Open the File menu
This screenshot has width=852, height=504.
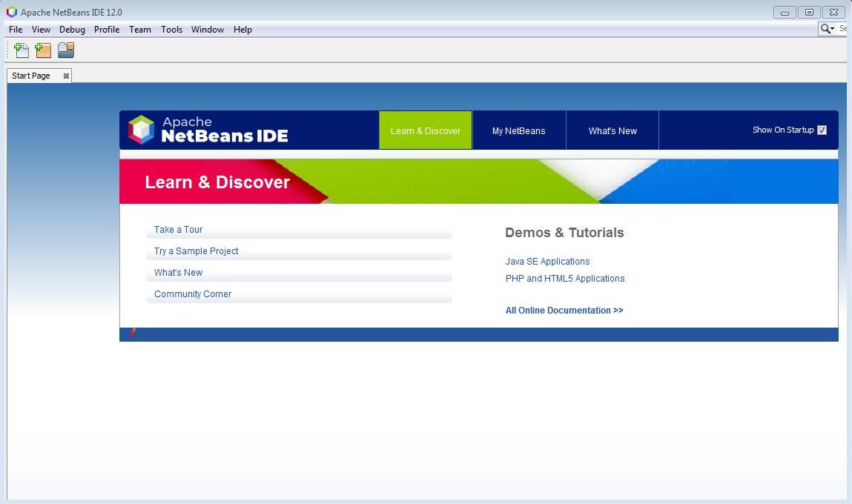[16, 30]
